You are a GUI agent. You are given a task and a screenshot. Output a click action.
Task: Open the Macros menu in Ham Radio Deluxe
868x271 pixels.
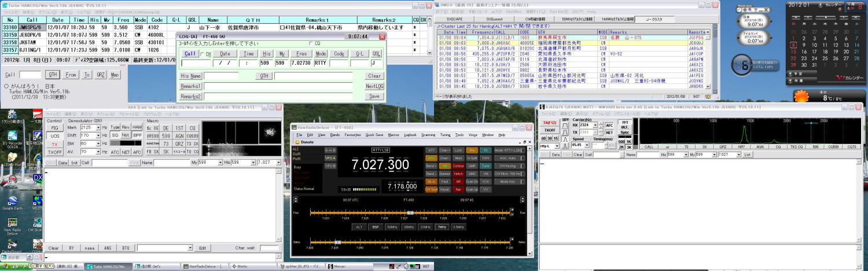393,135
